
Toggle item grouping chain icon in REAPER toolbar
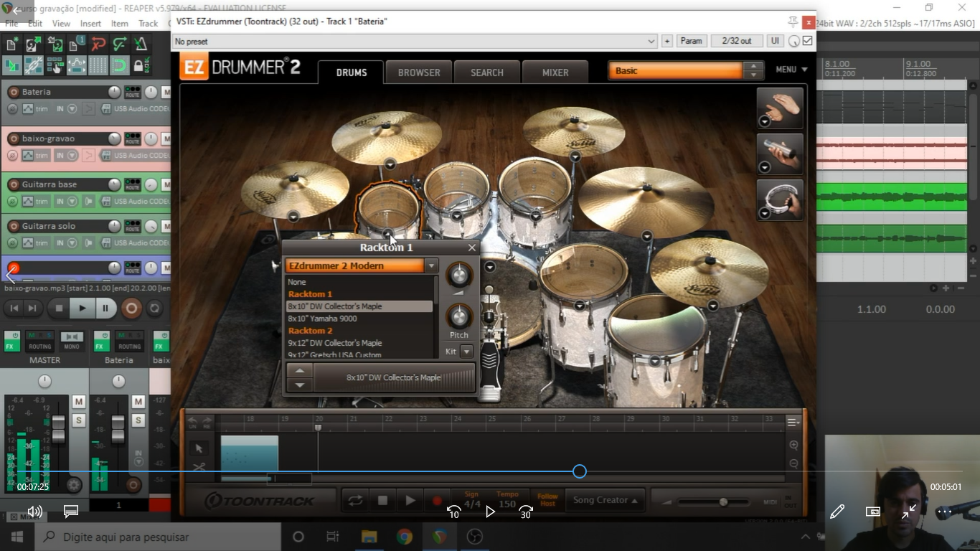pyautogui.click(x=33, y=65)
